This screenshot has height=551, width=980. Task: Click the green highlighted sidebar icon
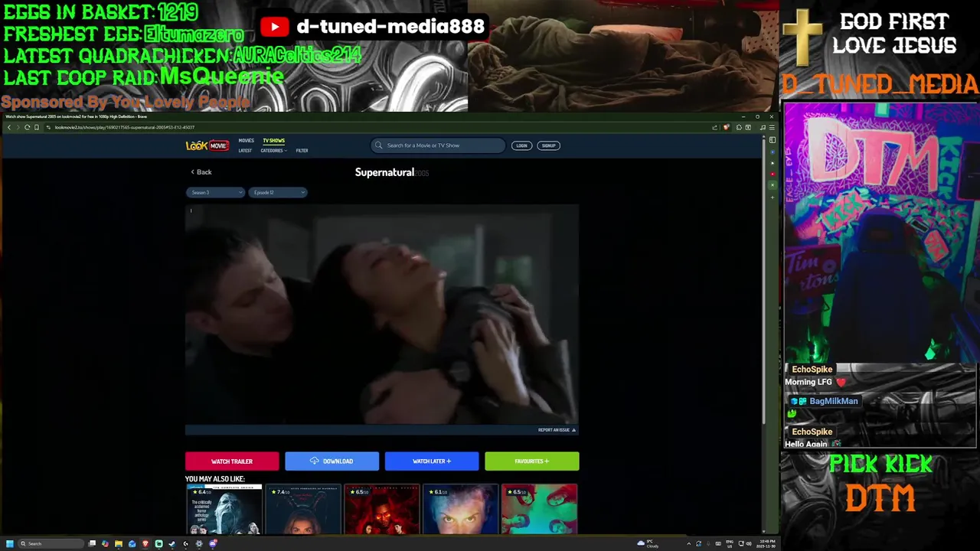pos(773,185)
